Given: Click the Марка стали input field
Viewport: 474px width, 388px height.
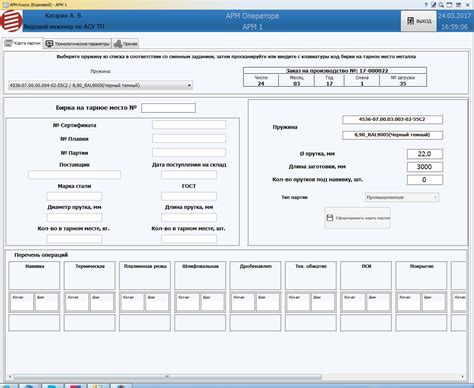Looking at the screenshot, I should (74, 196).
